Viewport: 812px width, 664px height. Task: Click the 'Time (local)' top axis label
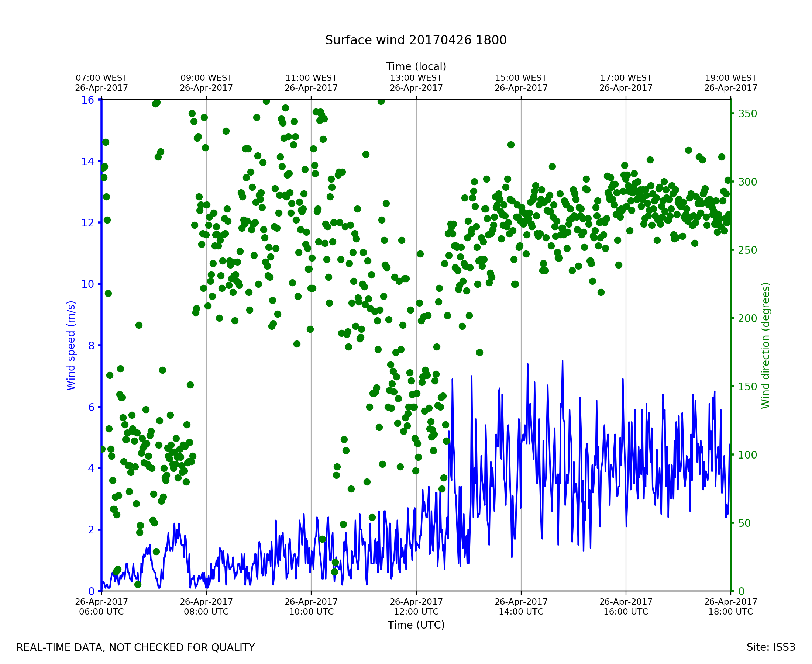click(416, 66)
